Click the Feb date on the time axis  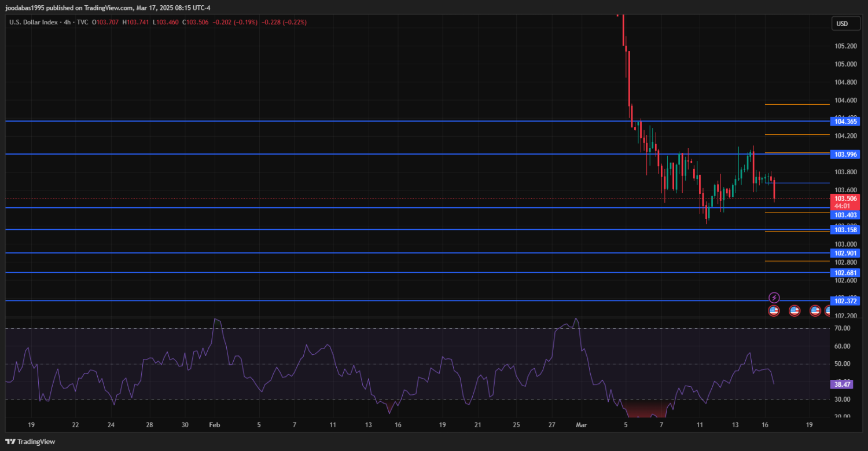214,424
